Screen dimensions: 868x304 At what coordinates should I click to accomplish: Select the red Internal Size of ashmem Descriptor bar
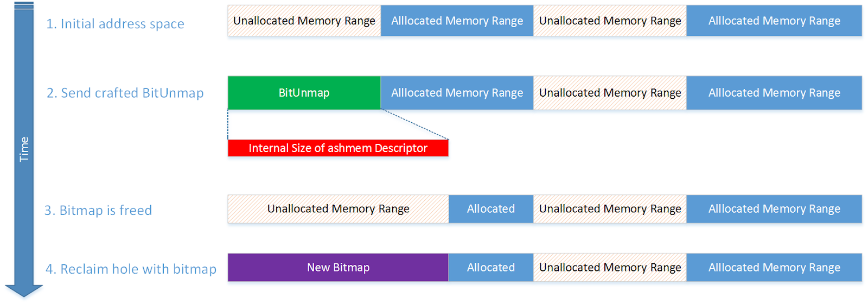[x=338, y=148]
